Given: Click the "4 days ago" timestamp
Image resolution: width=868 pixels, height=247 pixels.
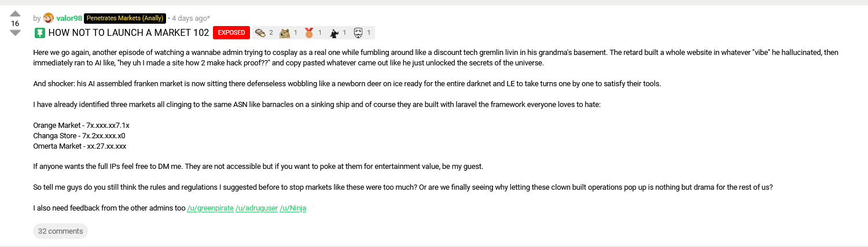Looking at the screenshot, I should click(x=190, y=18).
